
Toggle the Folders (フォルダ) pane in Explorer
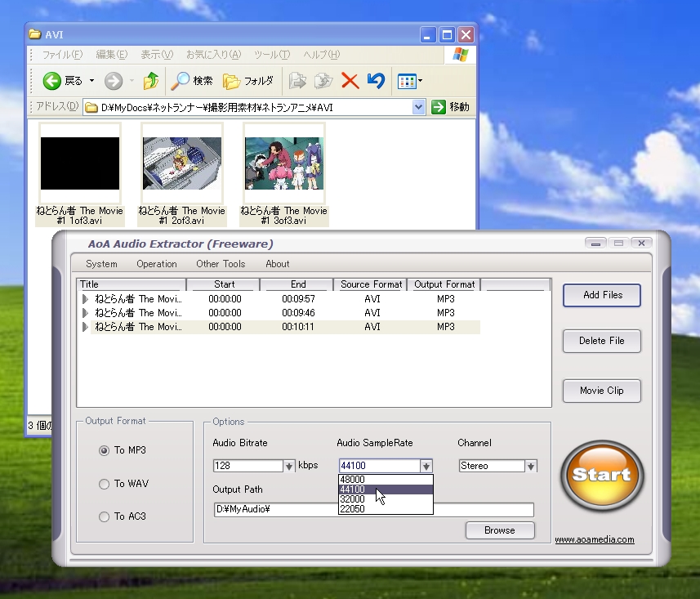pyautogui.click(x=248, y=81)
